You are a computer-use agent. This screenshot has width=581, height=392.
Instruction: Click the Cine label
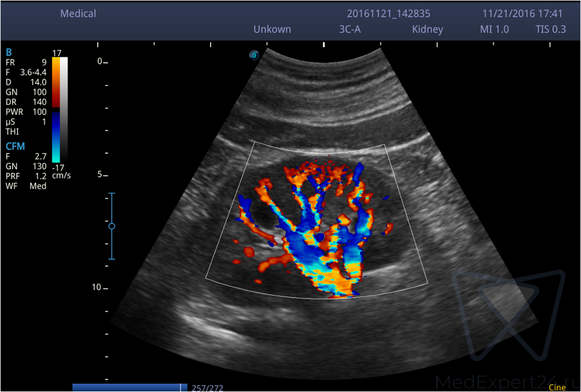pos(557,387)
